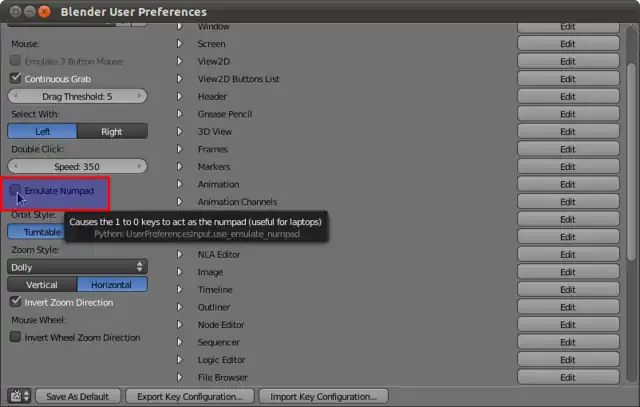Click the keymap list vertical scrollbar
The width and height of the screenshot is (640, 407).
[631, 161]
